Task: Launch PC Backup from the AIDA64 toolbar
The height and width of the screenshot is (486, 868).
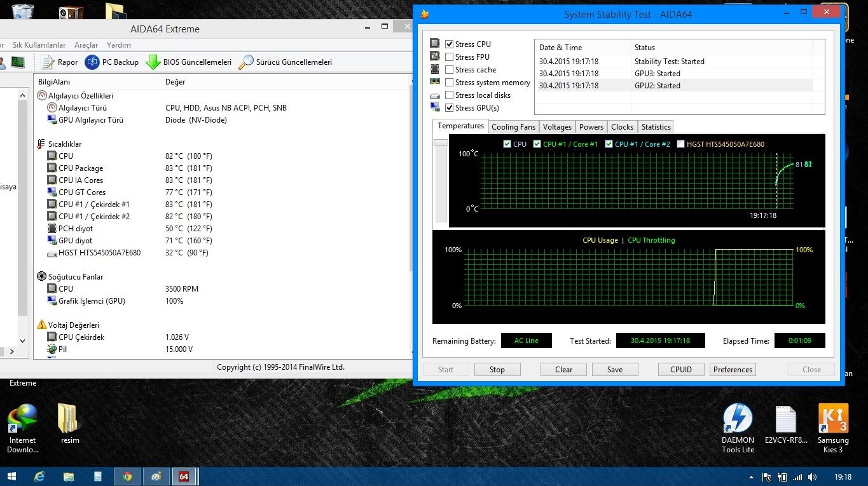Action: [112, 62]
